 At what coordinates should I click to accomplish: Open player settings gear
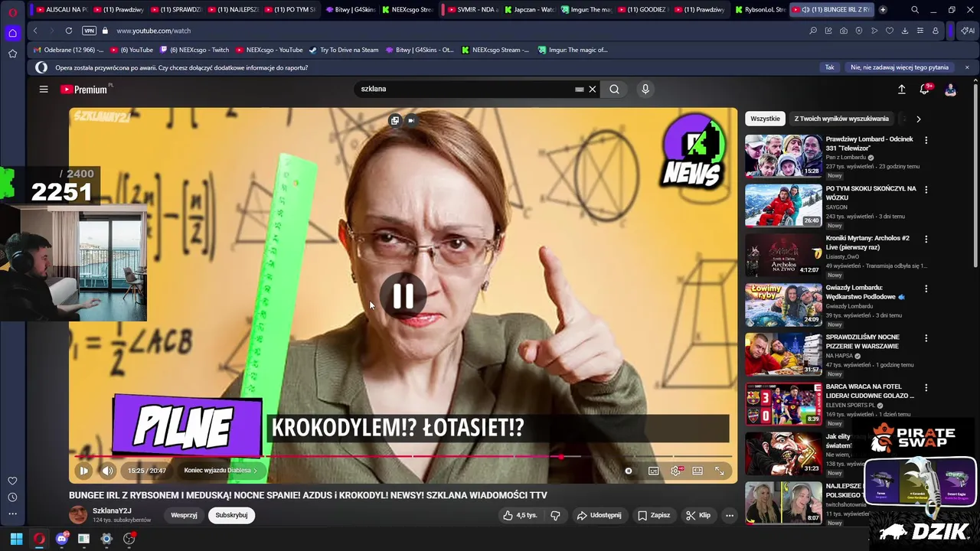pos(676,471)
